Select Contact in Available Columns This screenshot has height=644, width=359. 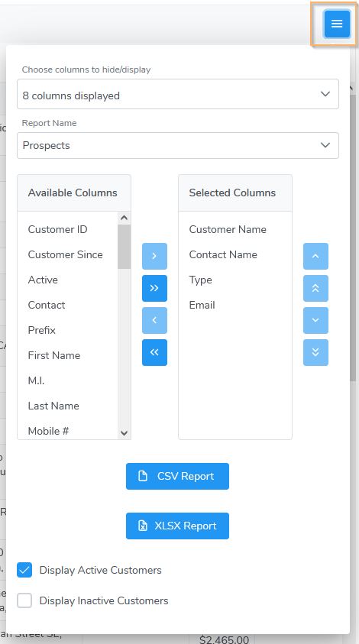tap(47, 305)
